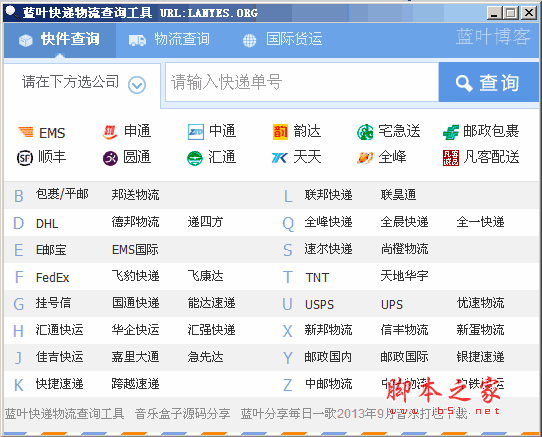Choose 挂号信 in row G
This screenshot has height=437, width=542.
(x=53, y=303)
